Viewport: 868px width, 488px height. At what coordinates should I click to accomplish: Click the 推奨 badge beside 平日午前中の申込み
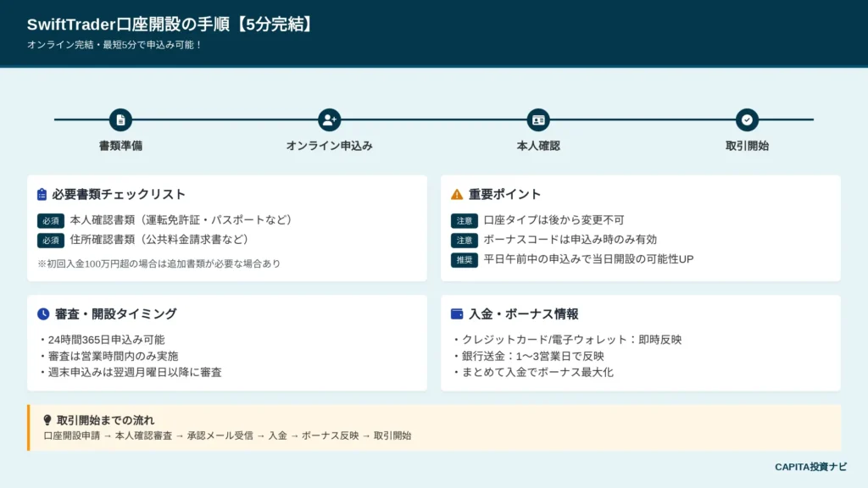click(x=464, y=259)
